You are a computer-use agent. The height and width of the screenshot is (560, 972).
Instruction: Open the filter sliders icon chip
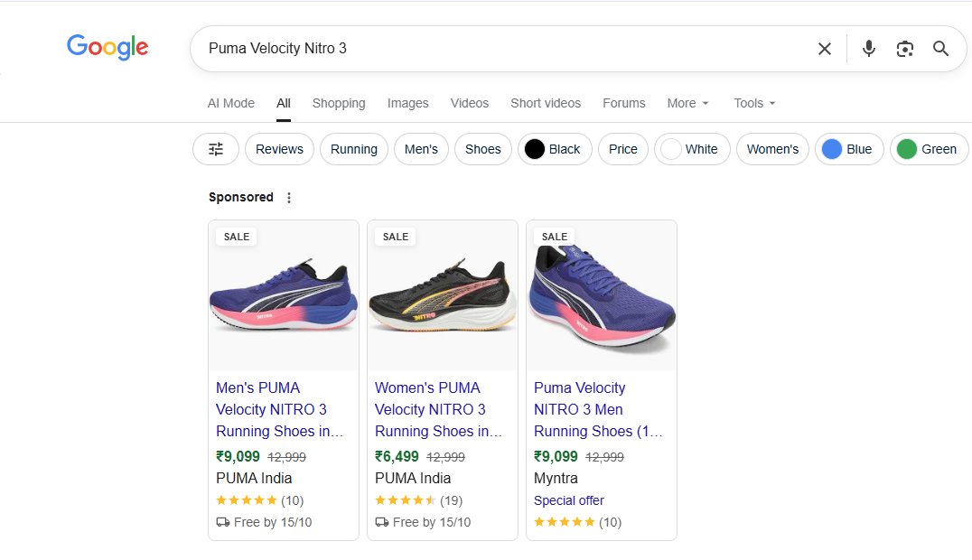tap(216, 149)
